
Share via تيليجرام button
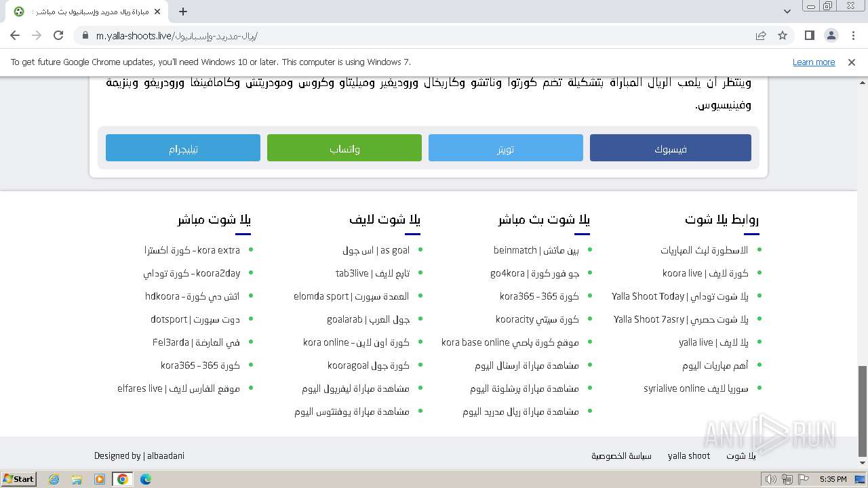tap(183, 148)
